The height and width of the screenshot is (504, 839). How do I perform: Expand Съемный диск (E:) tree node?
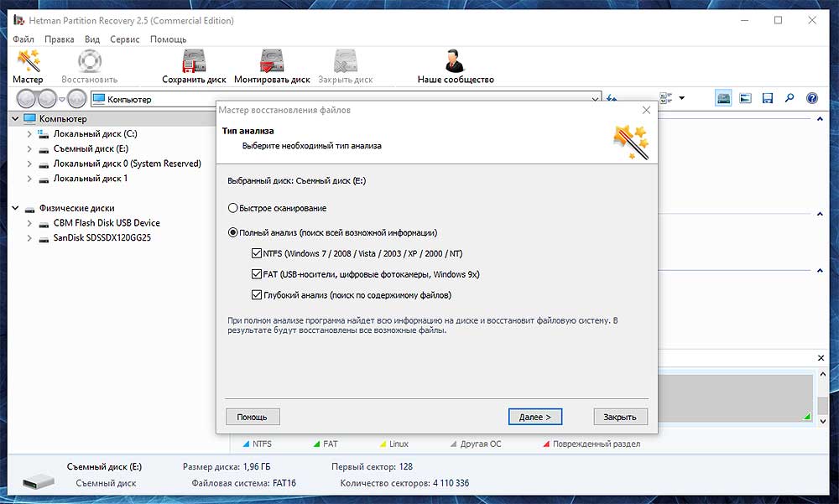point(29,148)
